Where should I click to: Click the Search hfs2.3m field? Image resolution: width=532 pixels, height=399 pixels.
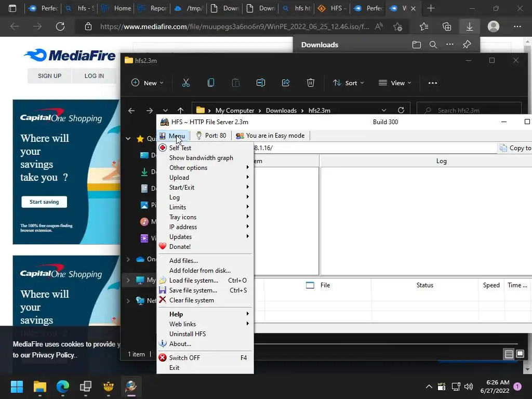point(469,110)
